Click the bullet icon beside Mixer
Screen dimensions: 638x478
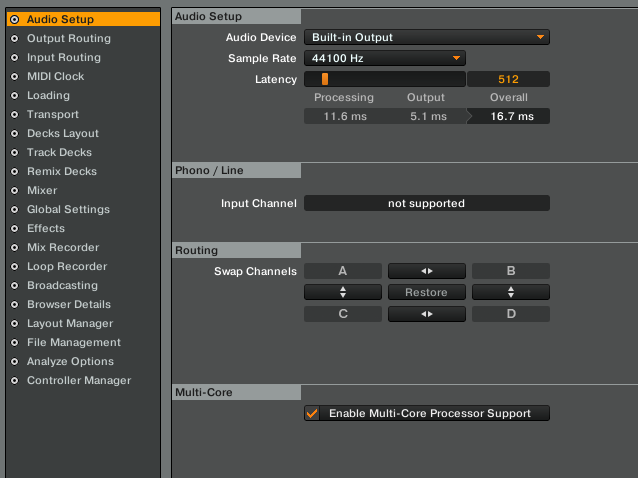pos(14,191)
